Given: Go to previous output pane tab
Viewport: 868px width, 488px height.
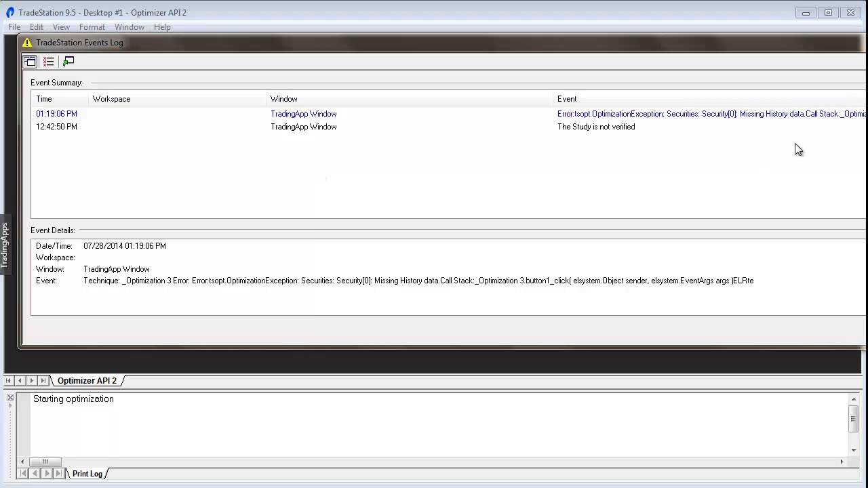Looking at the screenshot, I should [35, 474].
